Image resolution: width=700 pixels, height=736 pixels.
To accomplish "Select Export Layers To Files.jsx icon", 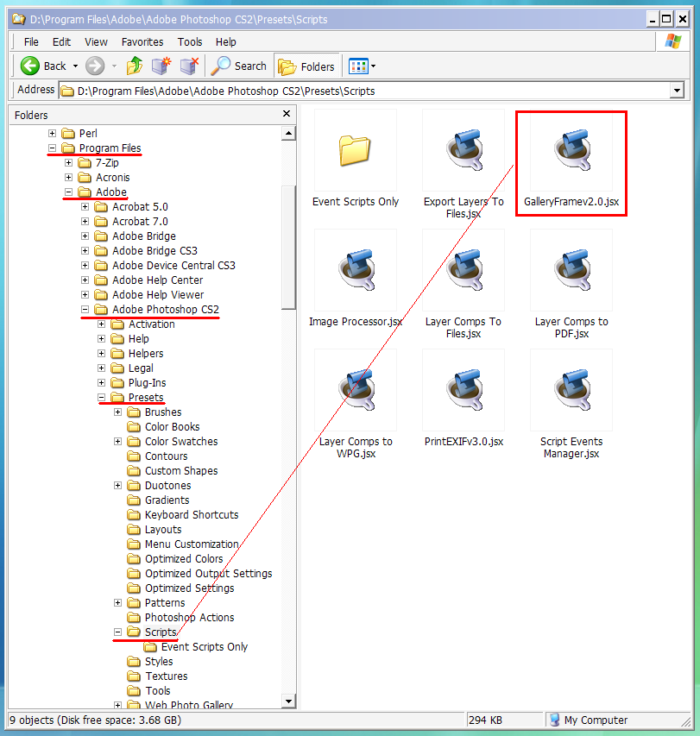I will pos(464,150).
